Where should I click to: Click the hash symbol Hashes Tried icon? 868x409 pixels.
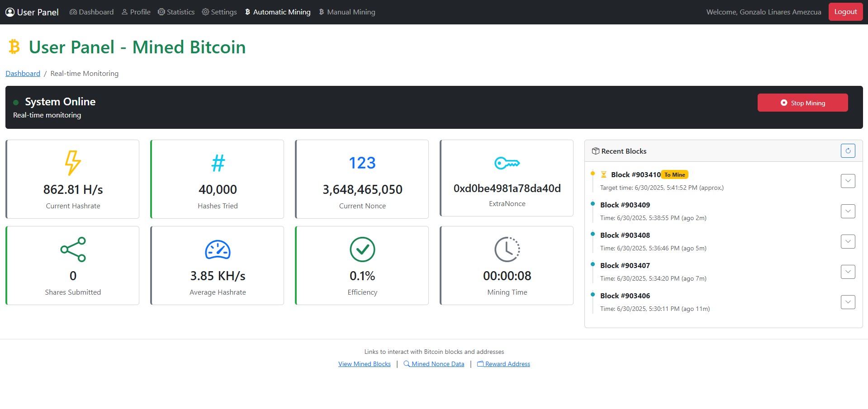pos(218,163)
